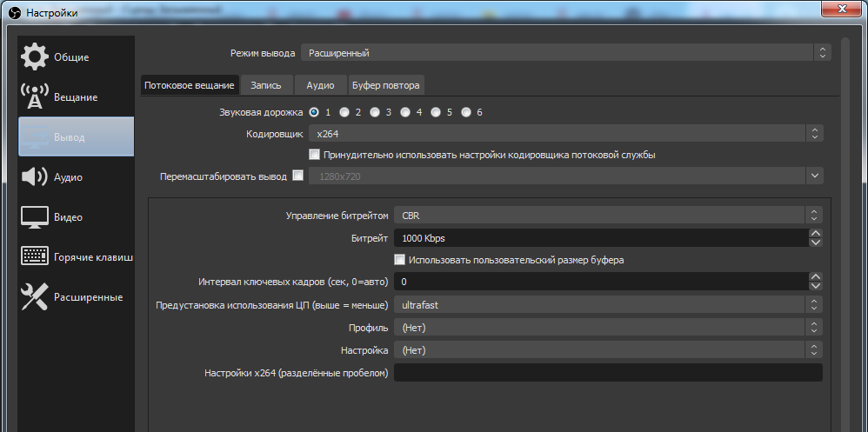The height and width of the screenshot is (432, 868).
Task: Click the Интервал ключевых кадров label
Action: point(293,282)
